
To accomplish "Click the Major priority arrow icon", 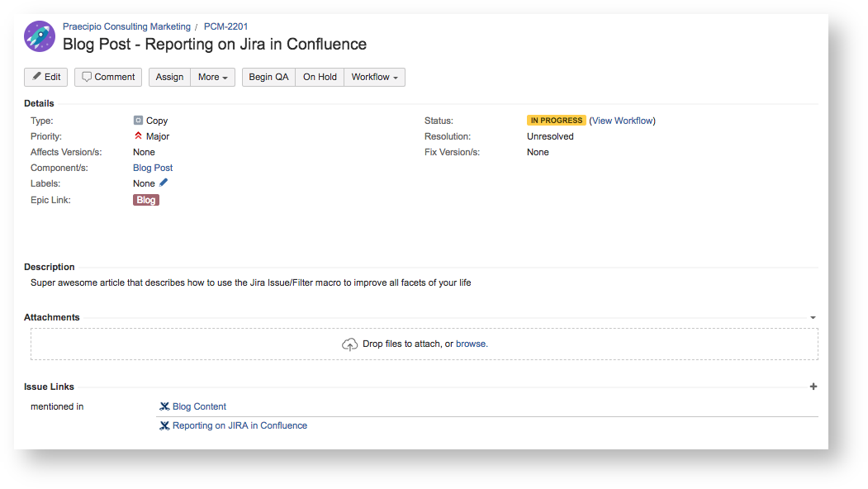I will tap(138, 135).
